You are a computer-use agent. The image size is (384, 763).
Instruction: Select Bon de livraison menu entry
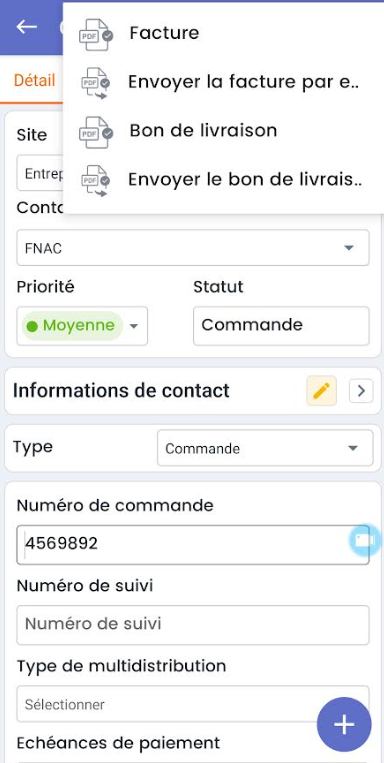coord(203,131)
